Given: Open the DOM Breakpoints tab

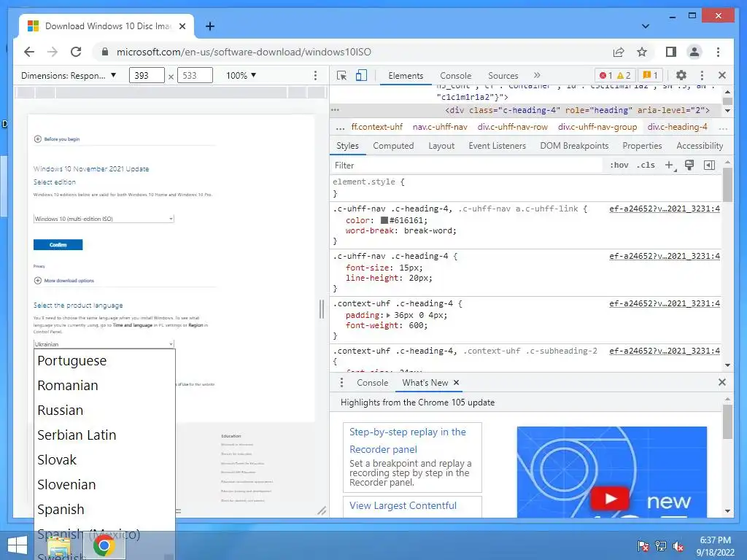Looking at the screenshot, I should point(574,146).
